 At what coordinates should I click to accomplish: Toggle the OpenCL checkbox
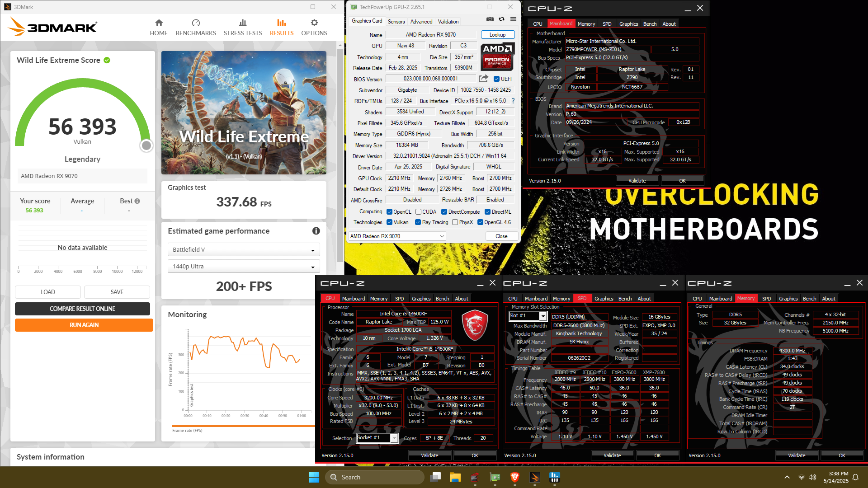389,212
